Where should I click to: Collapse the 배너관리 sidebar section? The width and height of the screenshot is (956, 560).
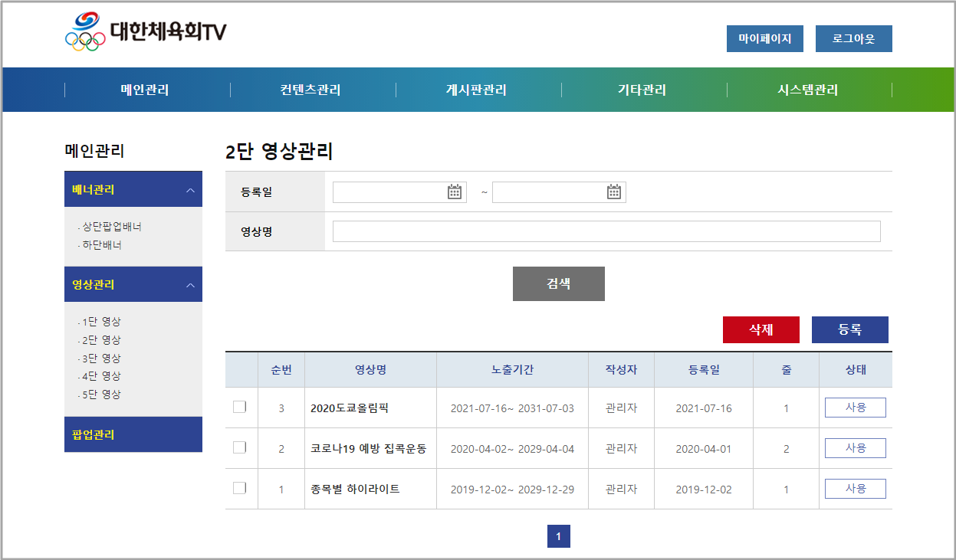[x=133, y=189]
